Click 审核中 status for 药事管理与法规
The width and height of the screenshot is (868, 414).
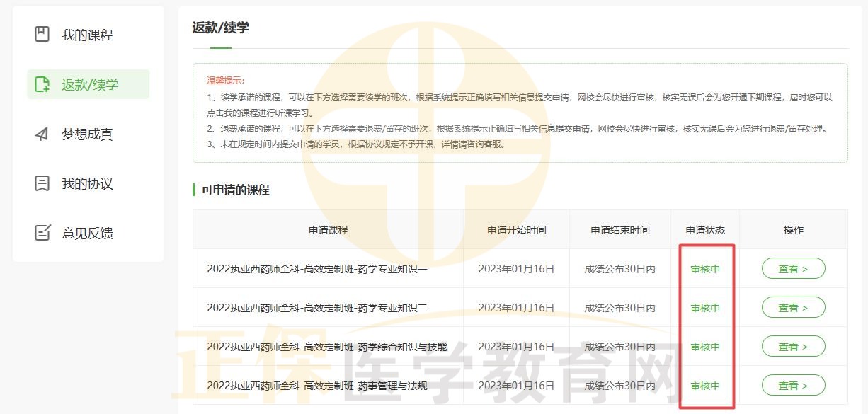coord(705,386)
